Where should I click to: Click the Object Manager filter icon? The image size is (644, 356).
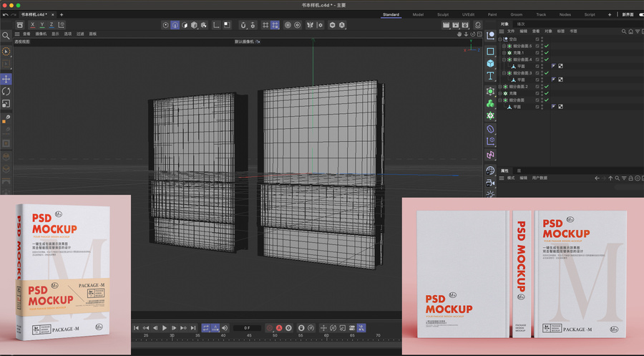click(x=638, y=32)
